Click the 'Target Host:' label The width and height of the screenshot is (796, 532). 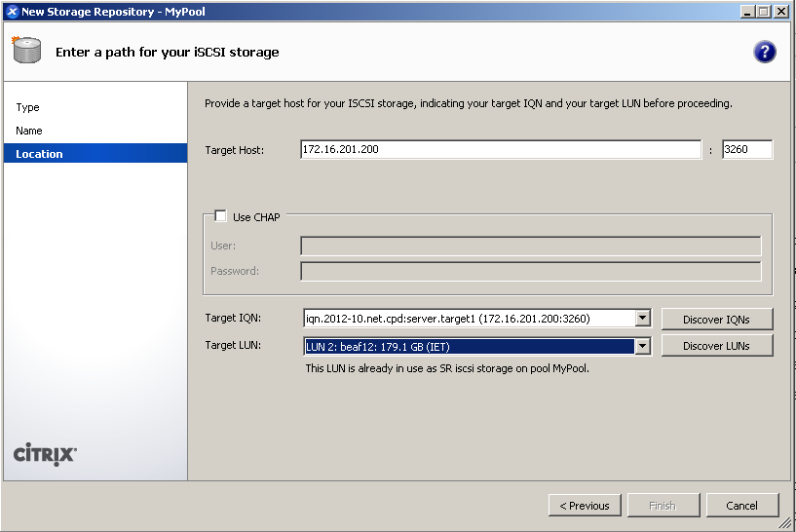(x=235, y=150)
